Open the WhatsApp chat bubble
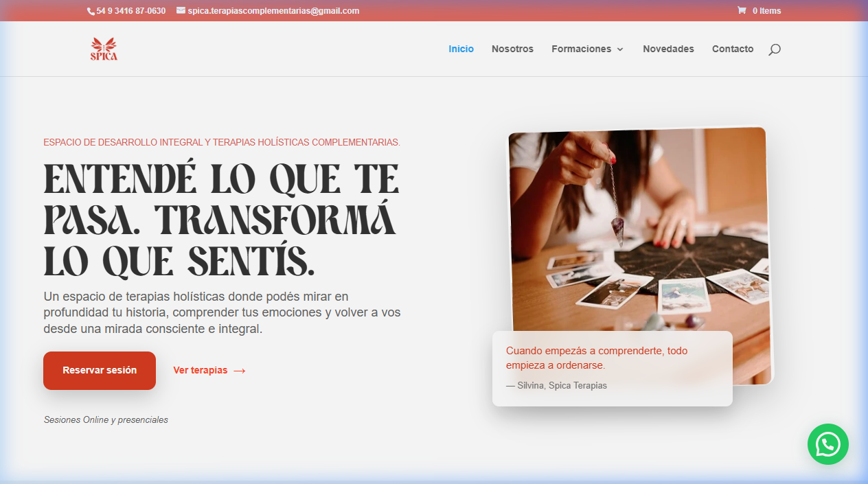This screenshot has width=868, height=484. coord(827,444)
